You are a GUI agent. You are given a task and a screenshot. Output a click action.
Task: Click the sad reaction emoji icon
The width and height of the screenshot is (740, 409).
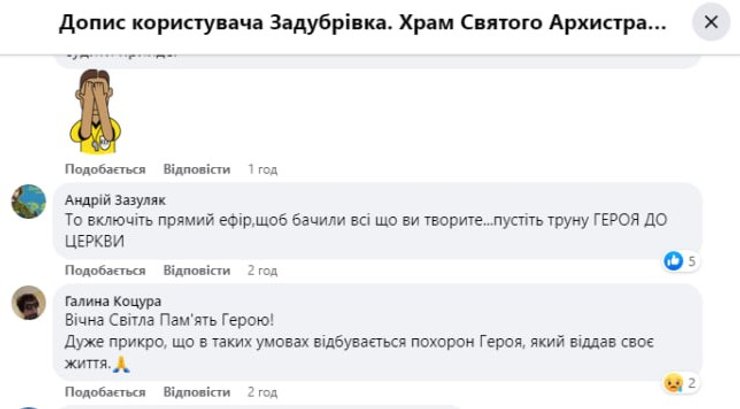click(x=673, y=382)
